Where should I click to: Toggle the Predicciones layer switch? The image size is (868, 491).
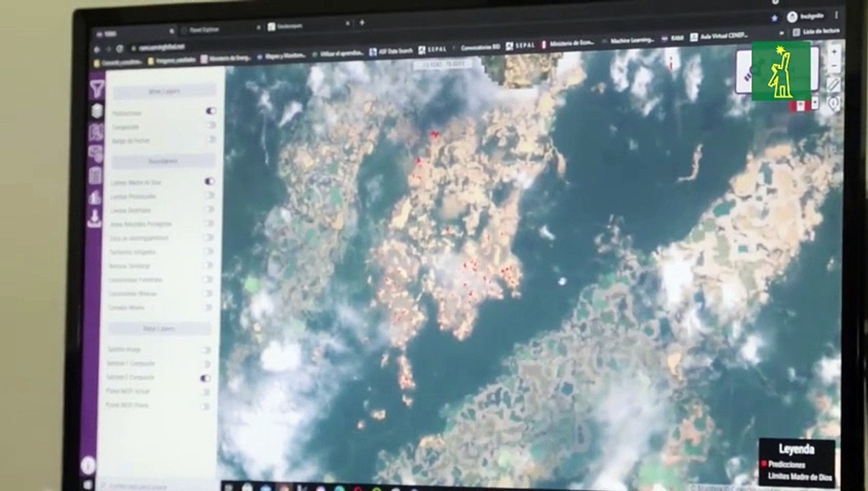click(x=211, y=110)
